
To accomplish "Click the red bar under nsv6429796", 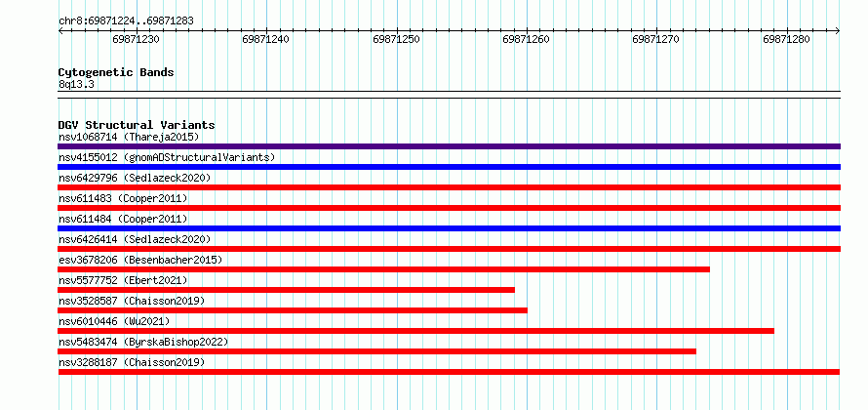I will (449, 187).
